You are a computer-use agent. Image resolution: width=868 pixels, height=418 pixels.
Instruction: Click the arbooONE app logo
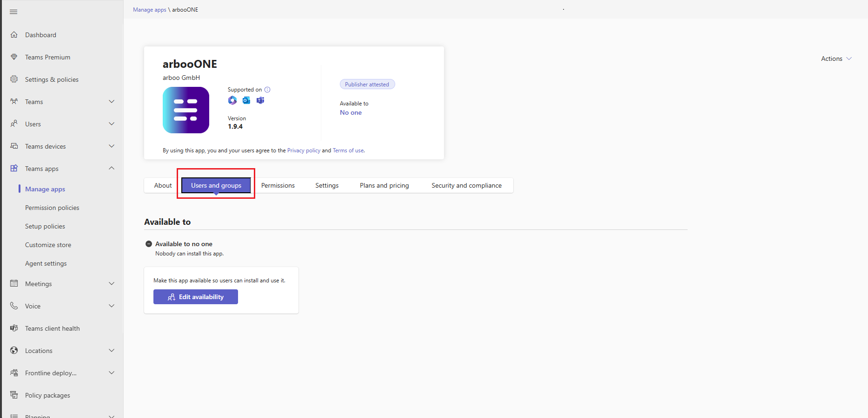point(186,110)
